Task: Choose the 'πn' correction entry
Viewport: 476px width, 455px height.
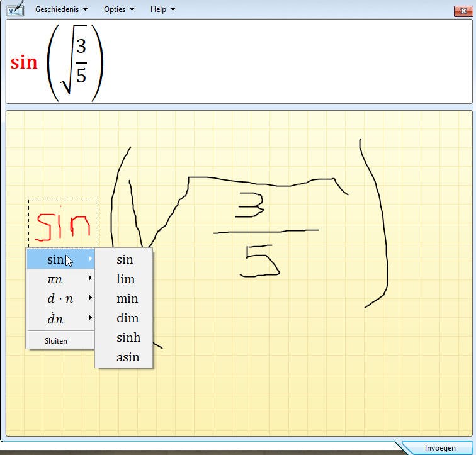Action: [x=60, y=278]
